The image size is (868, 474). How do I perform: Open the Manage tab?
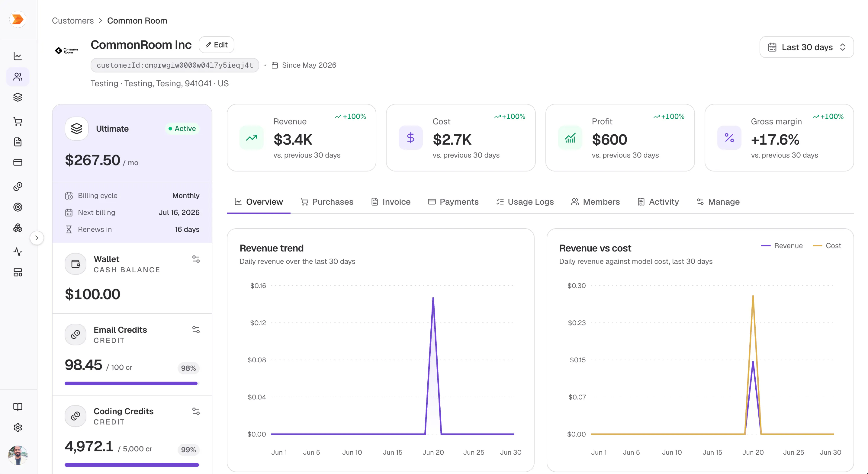pos(718,202)
